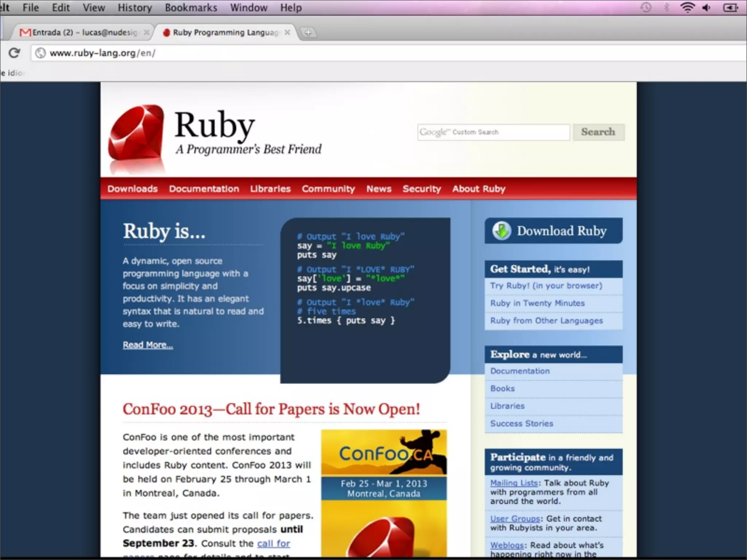Focus the Google Custom Search box
Image resolution: width=747 pixels, height=560 pixels.
point(494,132)
